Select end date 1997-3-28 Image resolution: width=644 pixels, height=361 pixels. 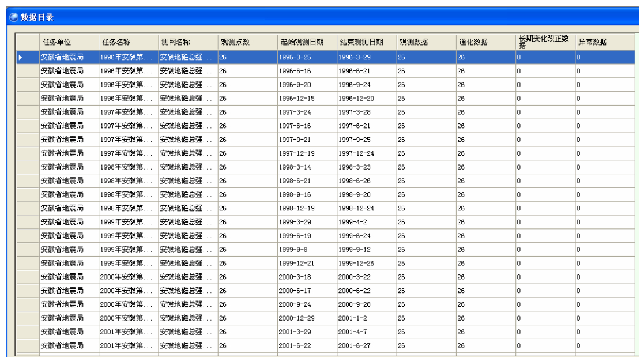click(x=367, y=112)
